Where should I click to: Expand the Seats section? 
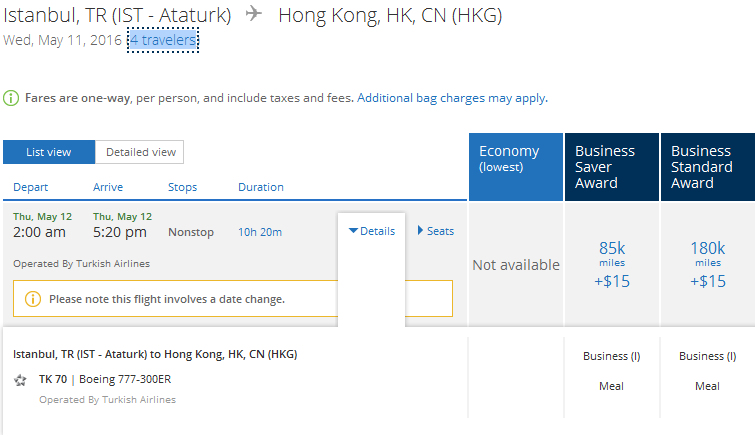point(435,231)
